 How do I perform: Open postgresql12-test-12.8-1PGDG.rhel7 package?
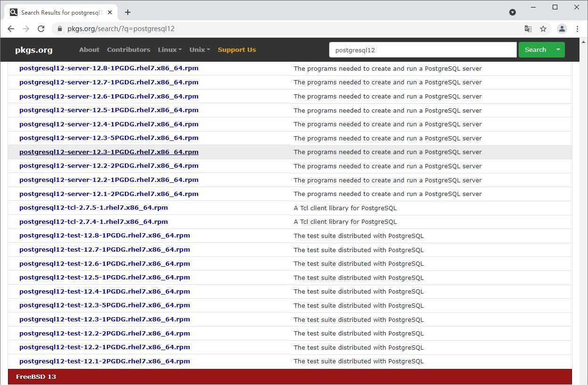(105, 235)
